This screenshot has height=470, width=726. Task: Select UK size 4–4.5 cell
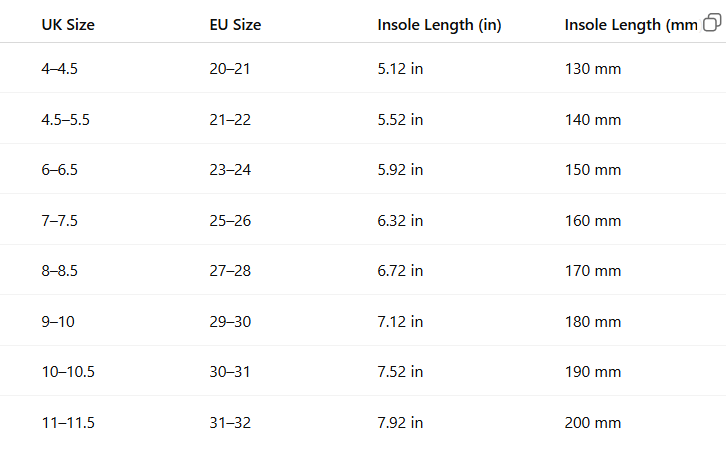click(x=59, y=69)
